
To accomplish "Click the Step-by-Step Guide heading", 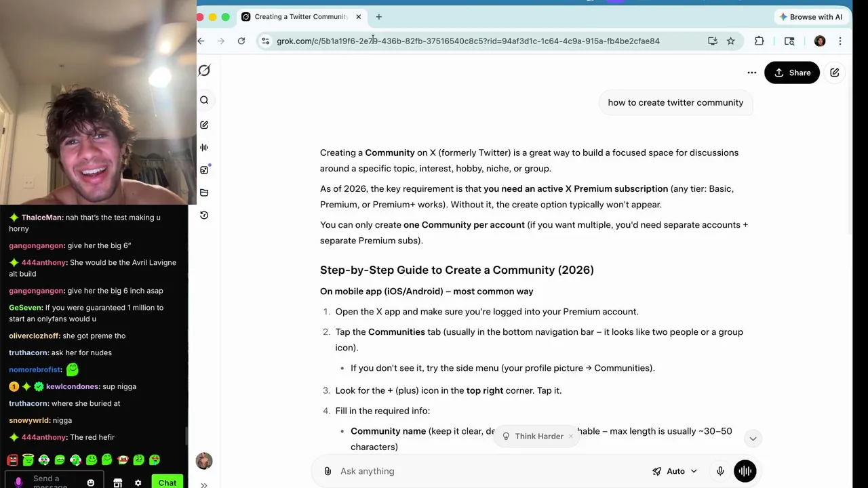I will [x=456, y=270].
